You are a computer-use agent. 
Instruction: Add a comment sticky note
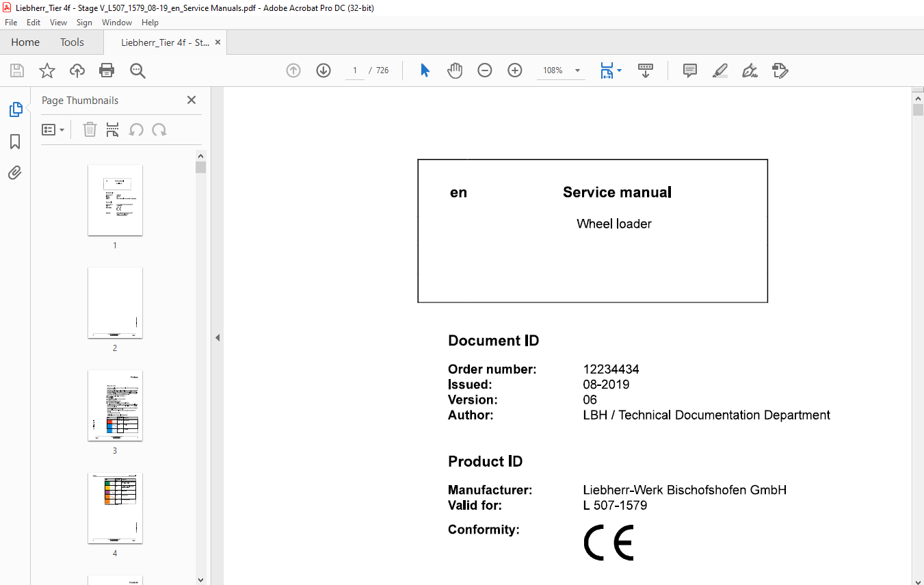(x=690, y=70)
